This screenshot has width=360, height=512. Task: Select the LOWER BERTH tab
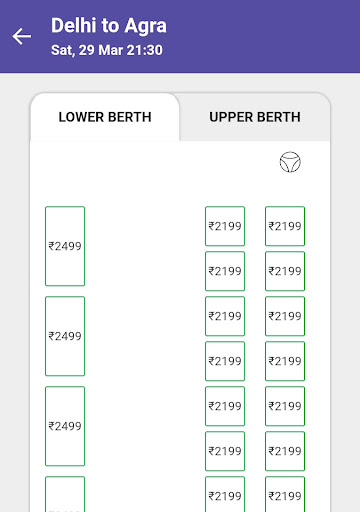point(105,117)
